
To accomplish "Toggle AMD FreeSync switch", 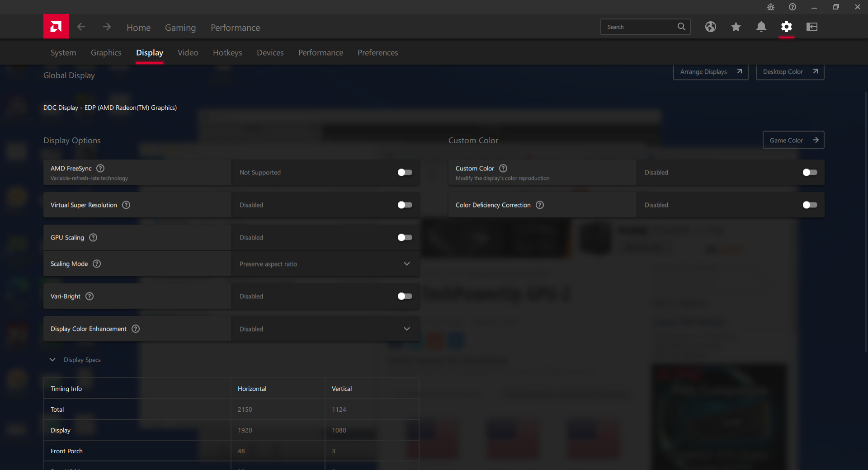I will tap(405, 172).
